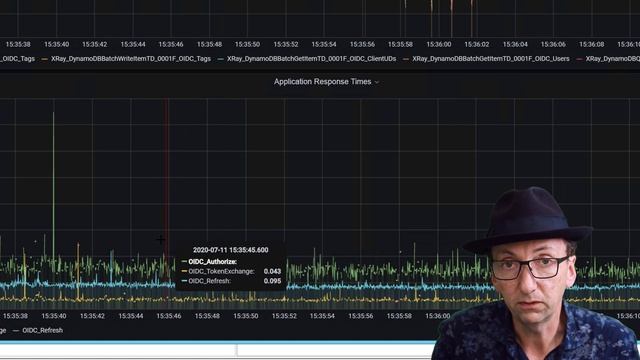
Task: Toggle the XRay_DynamoDBBatchGetItemTD_0001F_OIDC_Users legend series
Action: click(x=491, y=59)
